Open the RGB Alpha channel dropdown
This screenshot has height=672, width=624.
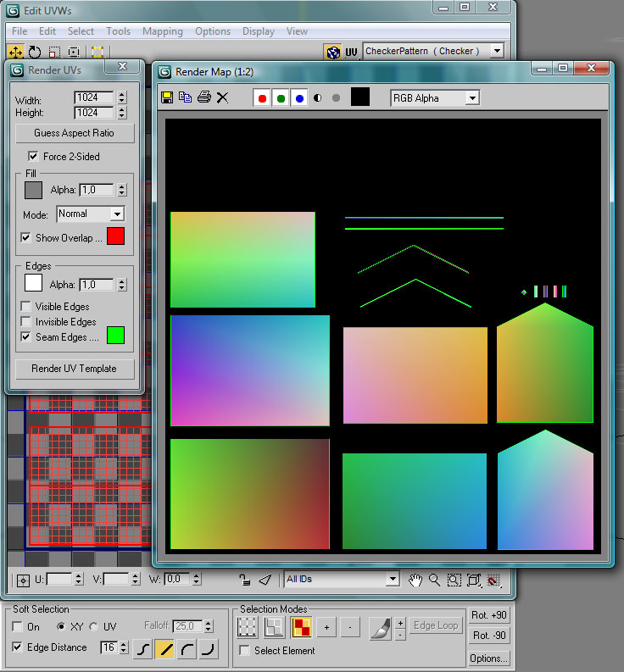tap(435, 98)
